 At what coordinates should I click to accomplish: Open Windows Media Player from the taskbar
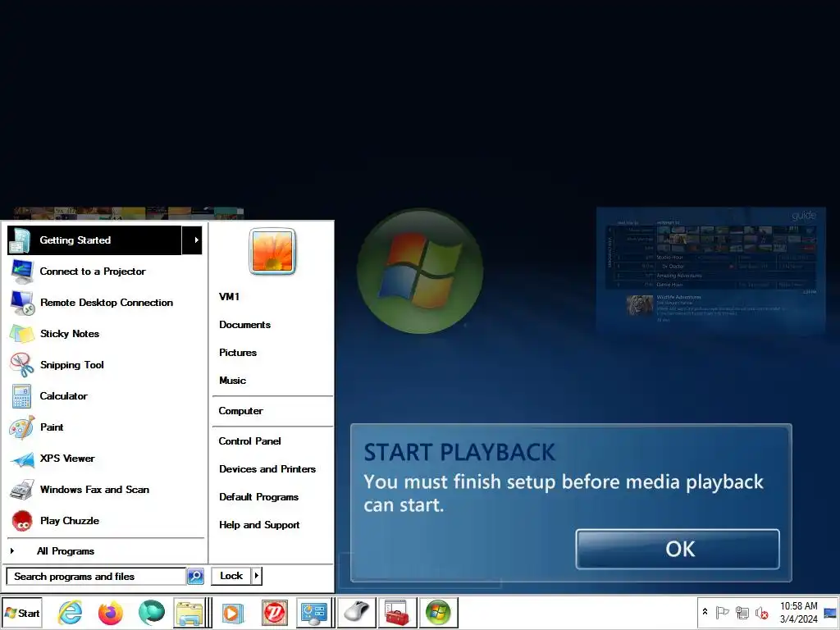(232, 613)
